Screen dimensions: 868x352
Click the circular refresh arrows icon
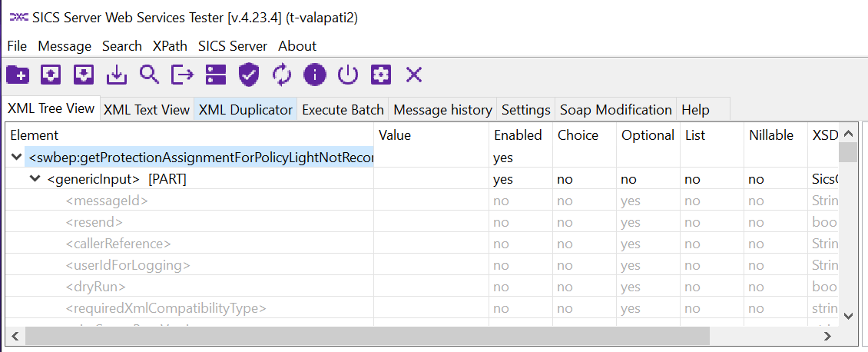click(x=282, y=75)
